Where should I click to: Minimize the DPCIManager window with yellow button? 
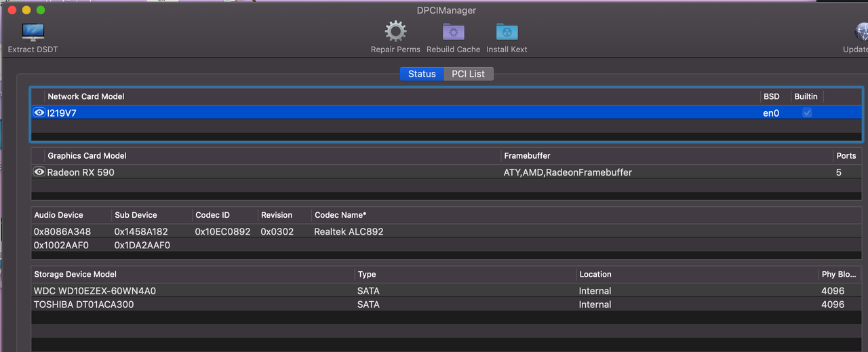[26, 10]
